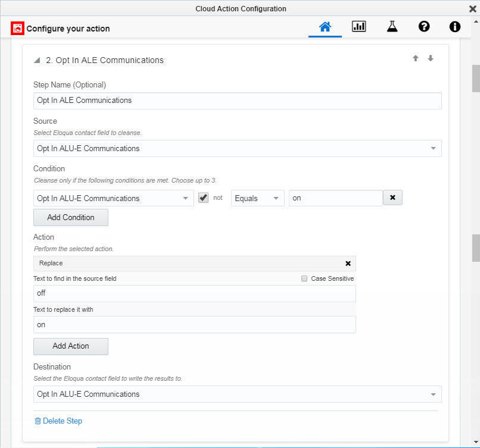480x448 pixels.
Task: Collapse the Opt In ALE Communications step
Action: point(37,60)
